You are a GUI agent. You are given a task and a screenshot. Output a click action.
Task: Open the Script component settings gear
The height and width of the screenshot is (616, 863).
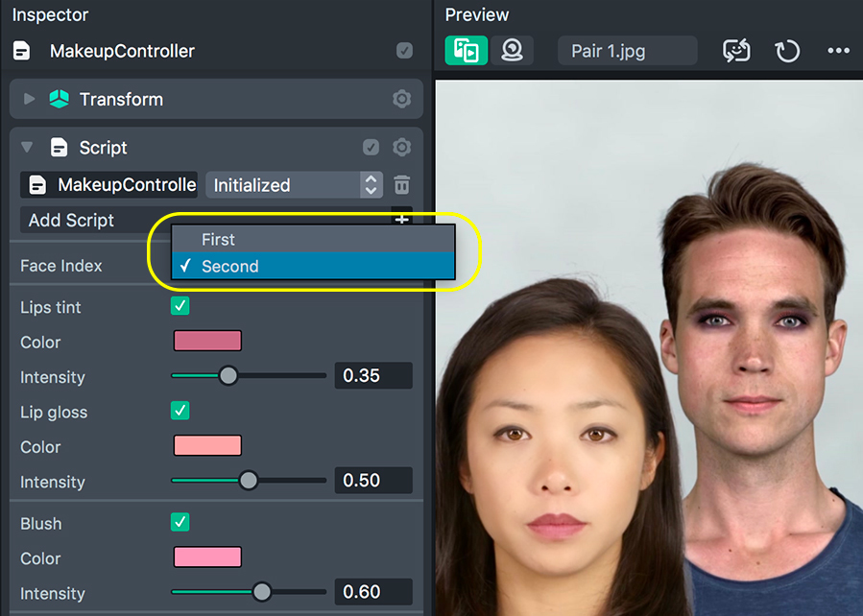[402, 148]
